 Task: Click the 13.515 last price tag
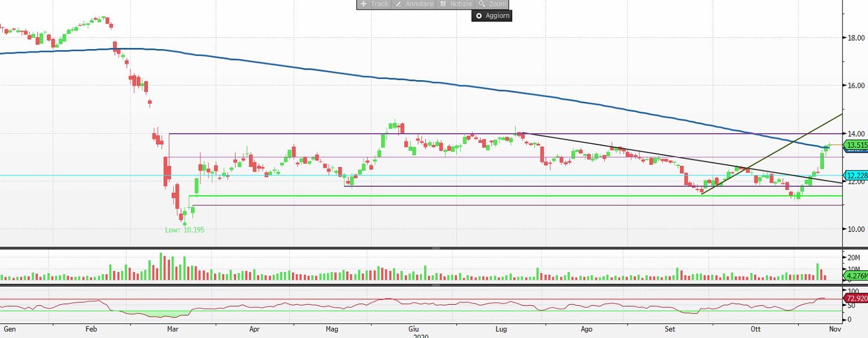point(856,146)
